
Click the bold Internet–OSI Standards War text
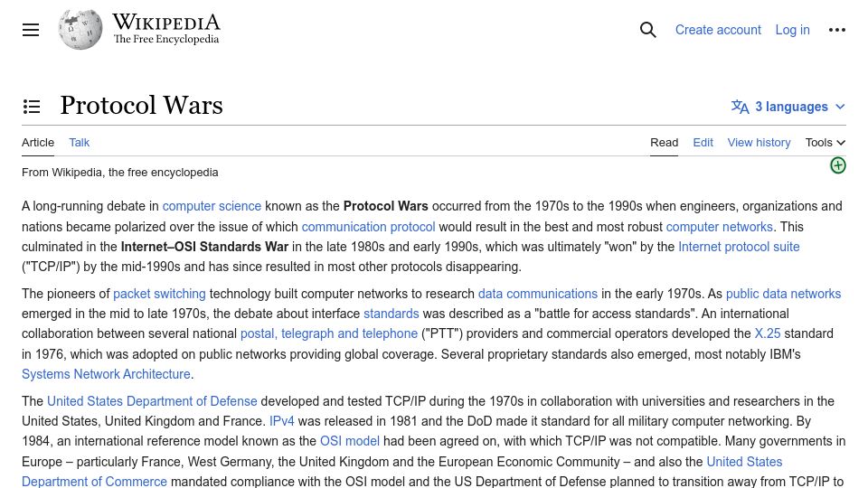[x=204, y=247]
